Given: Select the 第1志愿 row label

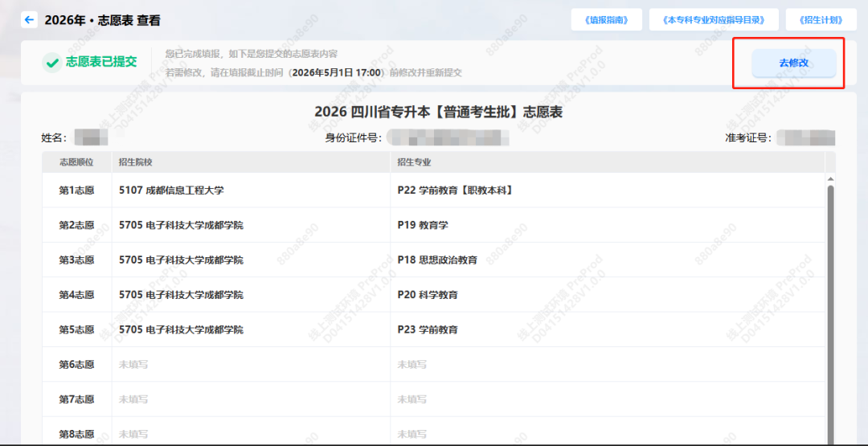Looking at the screenshot, I should (x=76, y=190).
